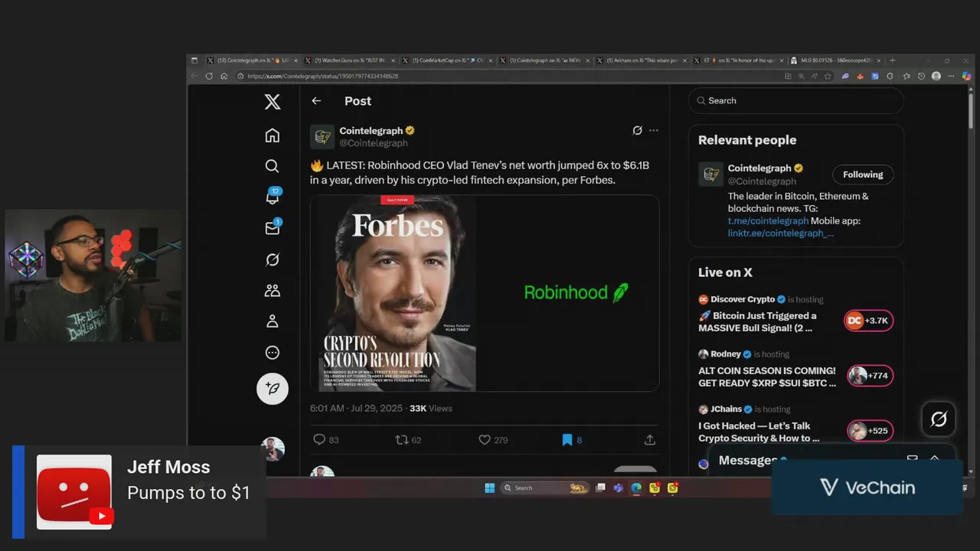Open Explore search icon in sidebar
Screen dimensions: 980x551
click(x=272, y=166)
